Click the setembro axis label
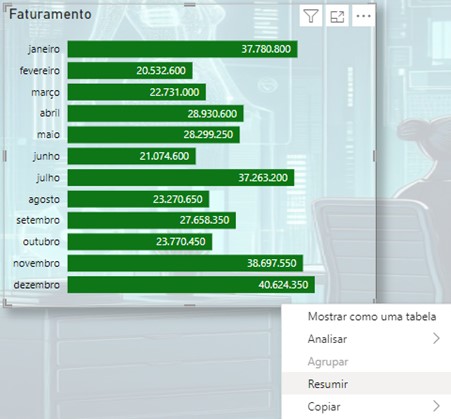 (x=38, y=220)
